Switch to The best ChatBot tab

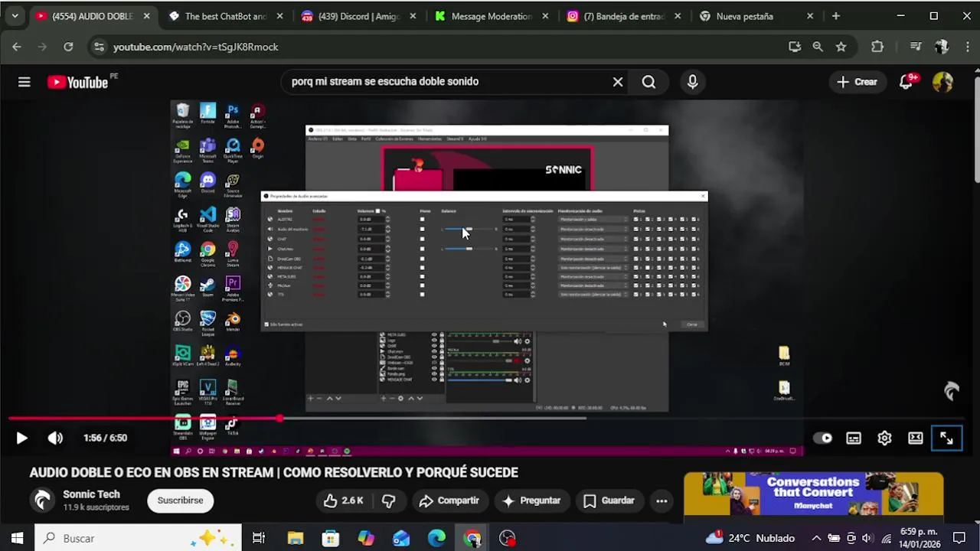(x=226, y=16)
